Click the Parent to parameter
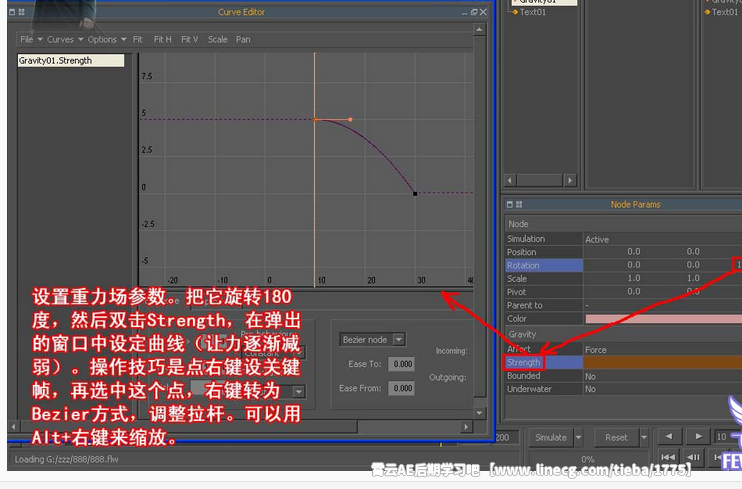This screenshot has height=489, width=742. pos(544,305)
